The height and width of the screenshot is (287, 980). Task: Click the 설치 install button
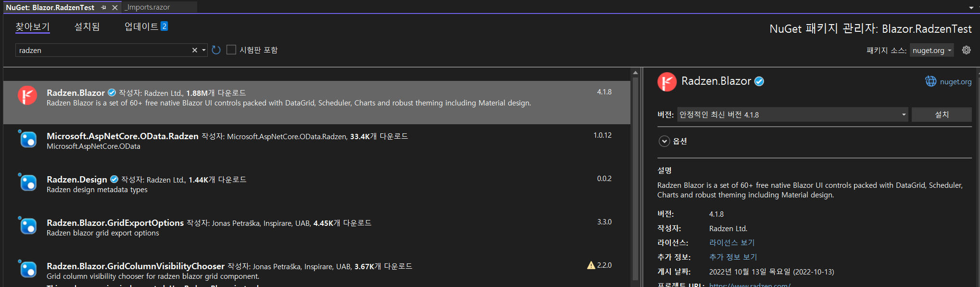pyautogui.click(x=942, y=115)
